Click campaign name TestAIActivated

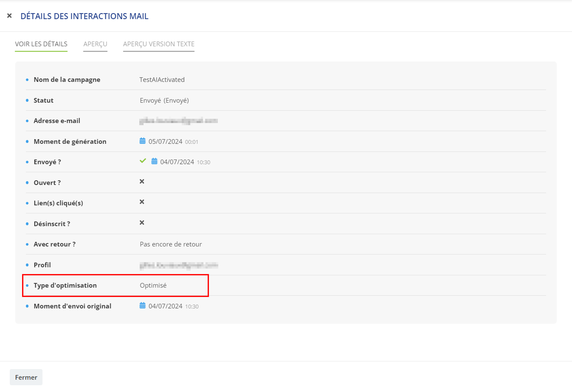(x=162, y=80)
